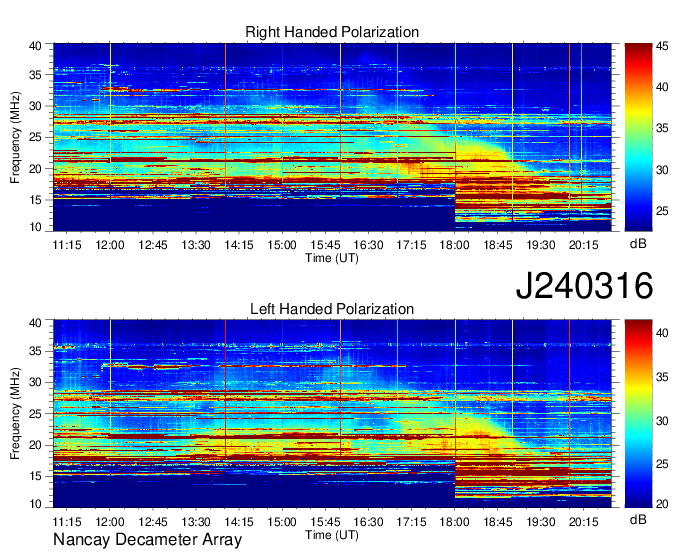Click the 20 value on Left Handed colorbar
The height and width of the screenshot is (552, 680).
pos(662,504)
